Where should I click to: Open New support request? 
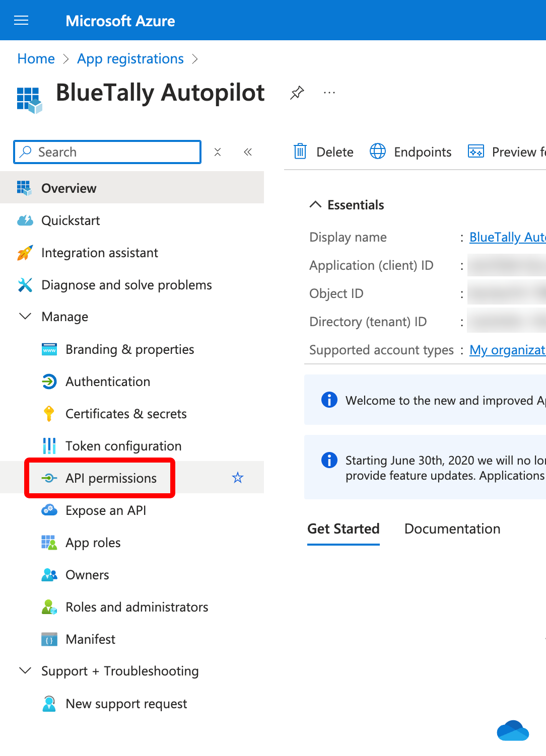click(x=132, y=704)
